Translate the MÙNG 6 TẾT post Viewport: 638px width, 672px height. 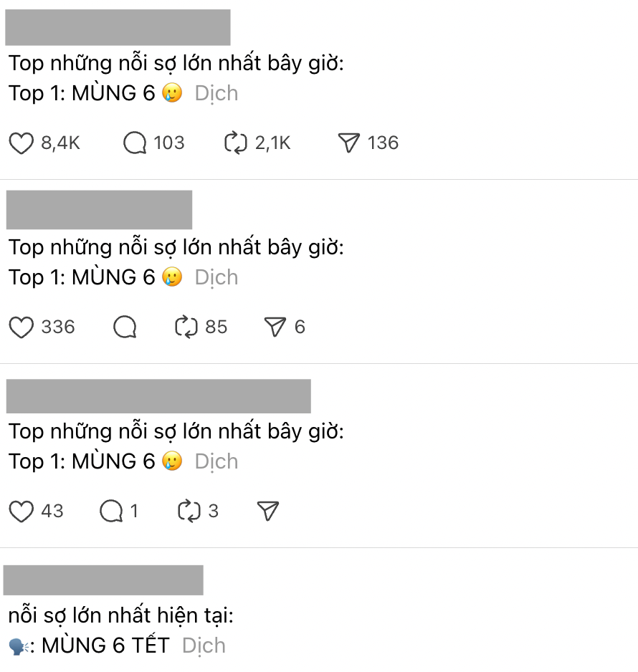pyautogui.click(x=204, y=645)
